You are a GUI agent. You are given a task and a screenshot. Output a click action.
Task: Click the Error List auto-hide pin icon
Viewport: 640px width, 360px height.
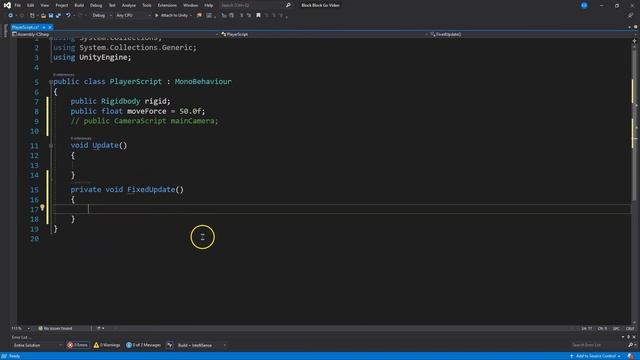coord(628,337)
